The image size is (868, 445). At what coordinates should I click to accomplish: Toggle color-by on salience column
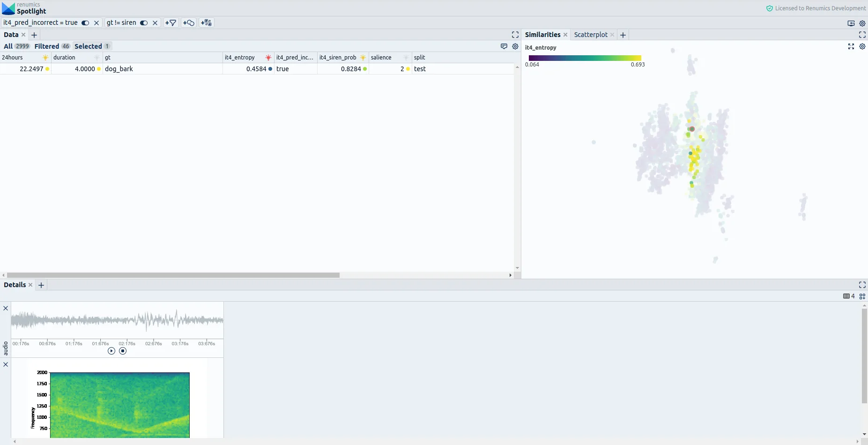click(x=406, y=58)
